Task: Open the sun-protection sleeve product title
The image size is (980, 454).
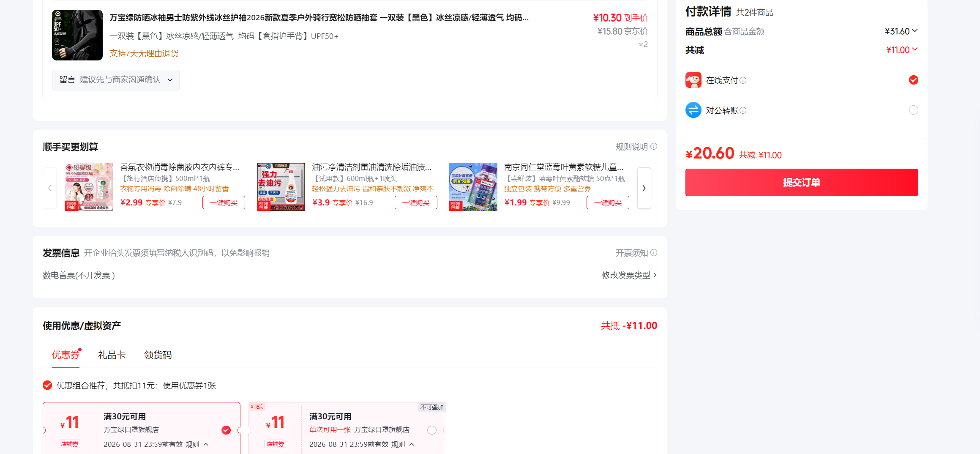Action: [x=319, y=18]
